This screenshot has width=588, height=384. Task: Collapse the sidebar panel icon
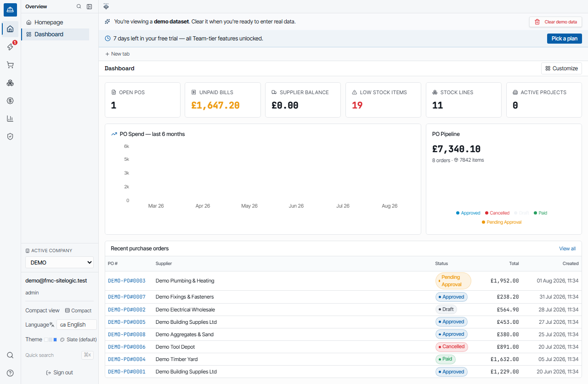(90, 6)
